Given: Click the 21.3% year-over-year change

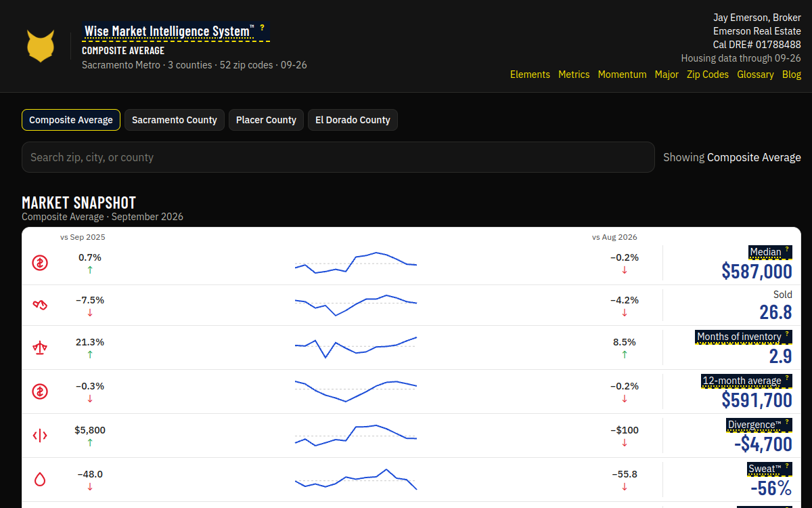Looking at the screenshot, I should (90, 342).
